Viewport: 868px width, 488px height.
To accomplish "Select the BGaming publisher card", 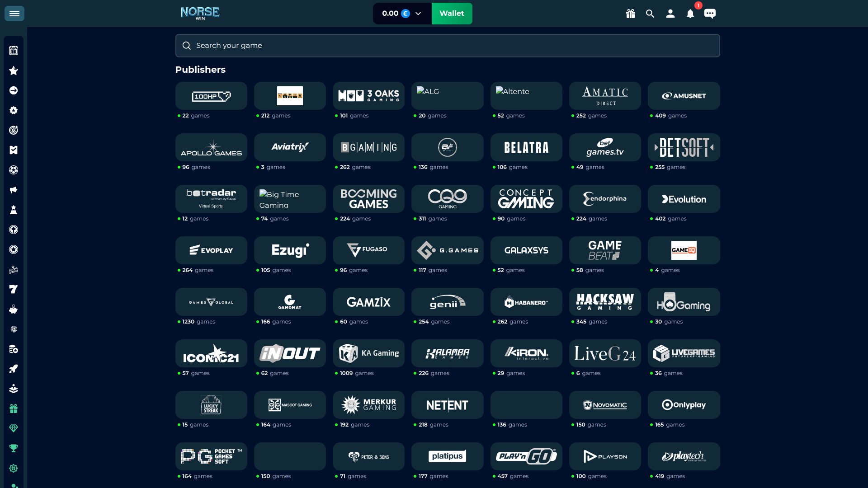I will tap(368, 147).
